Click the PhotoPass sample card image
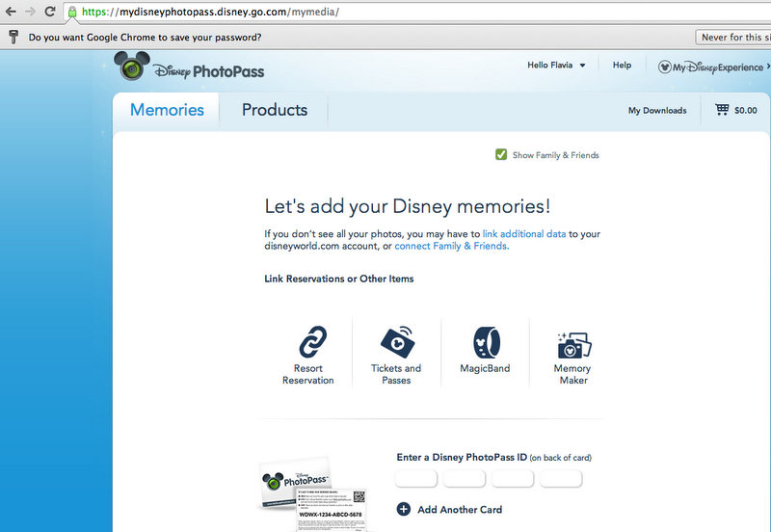This screenshot has height=532, width=771. point(314,494)
